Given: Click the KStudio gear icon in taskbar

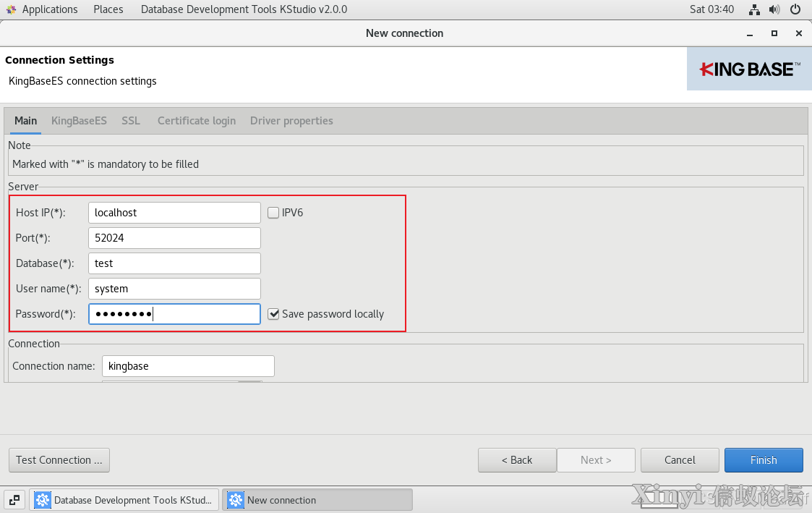Looking at the screenshot, I should [x=43, y=500].
